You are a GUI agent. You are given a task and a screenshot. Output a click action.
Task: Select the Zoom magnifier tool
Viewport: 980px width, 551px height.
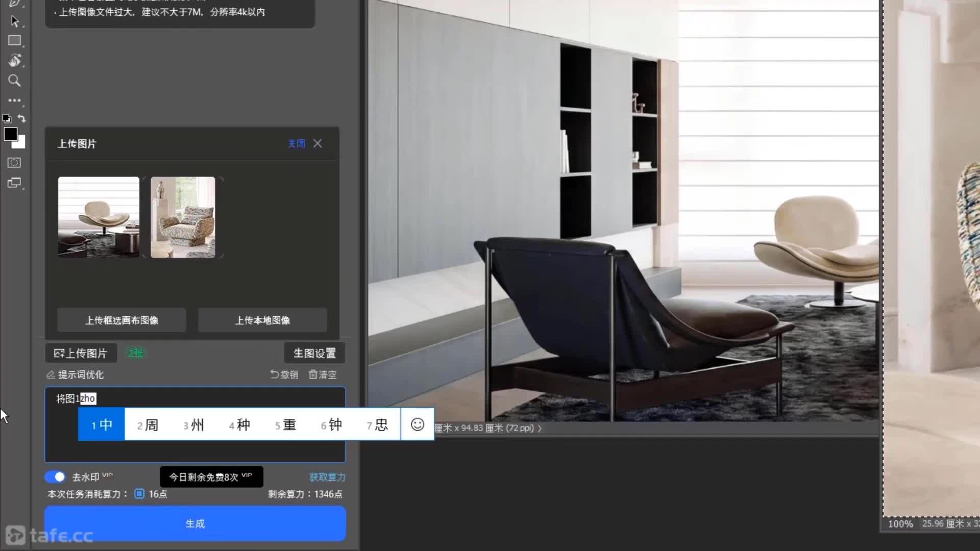coord(14,81)
